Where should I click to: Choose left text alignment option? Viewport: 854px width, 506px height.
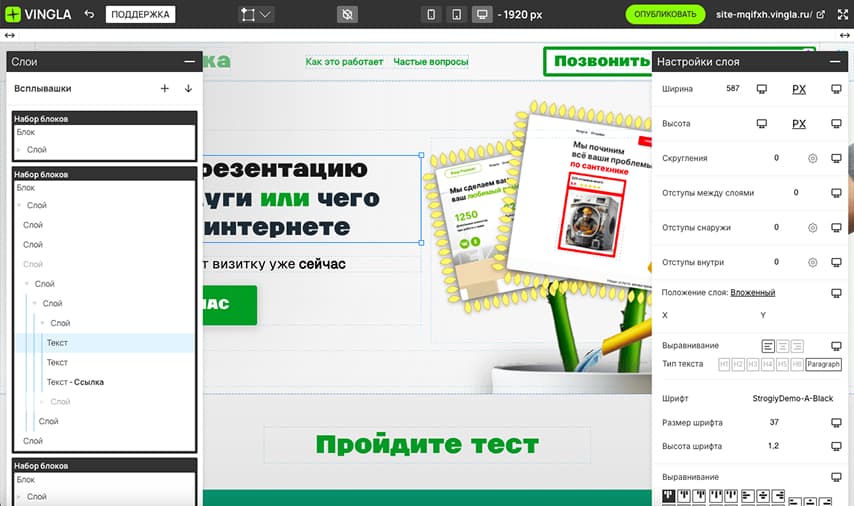pyautogui.click(x=768, y=346)
